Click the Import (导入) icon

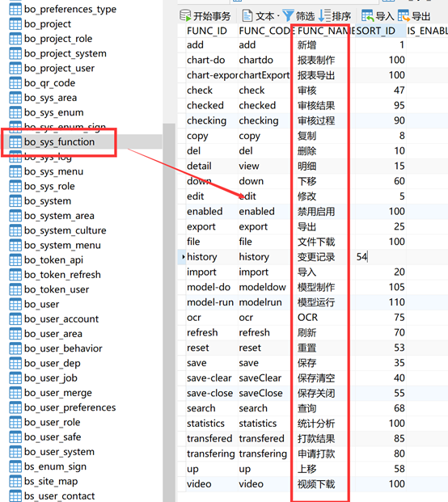click(x=367, y=15)
